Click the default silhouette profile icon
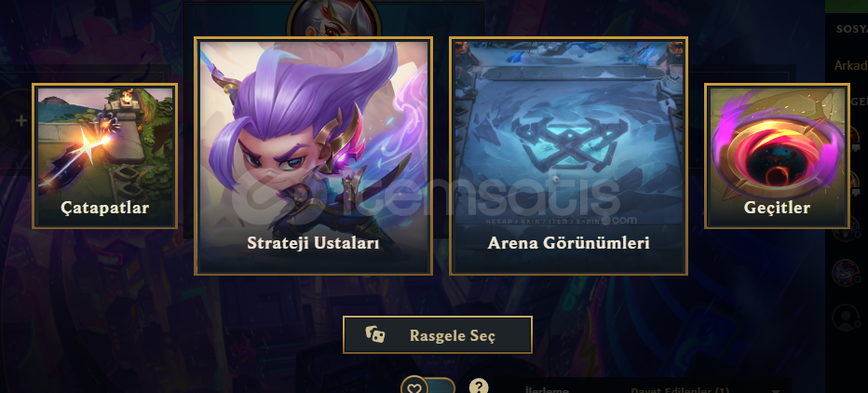The height and width of the screenshot is (393, 868). pyautogui.click(x=846, y=318)
